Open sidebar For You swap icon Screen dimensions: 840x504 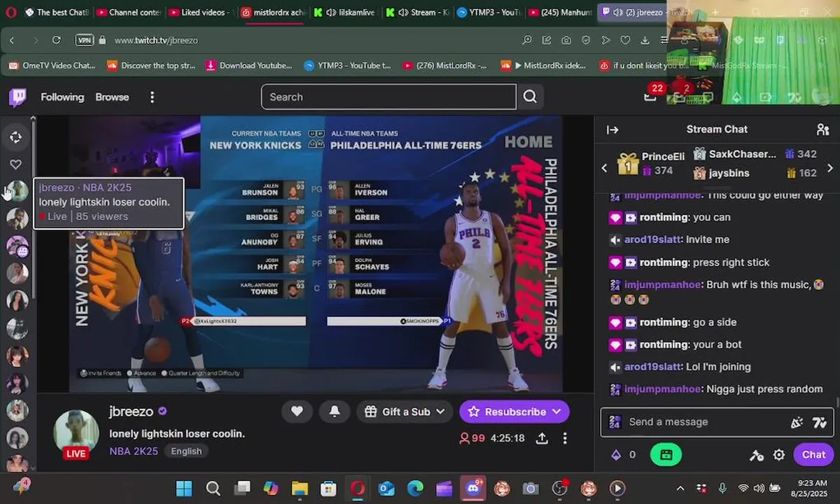(15, 137)
